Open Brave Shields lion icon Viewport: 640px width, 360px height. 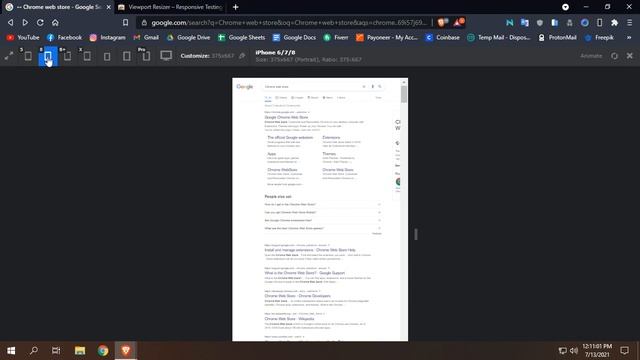(x=442, y=22)
